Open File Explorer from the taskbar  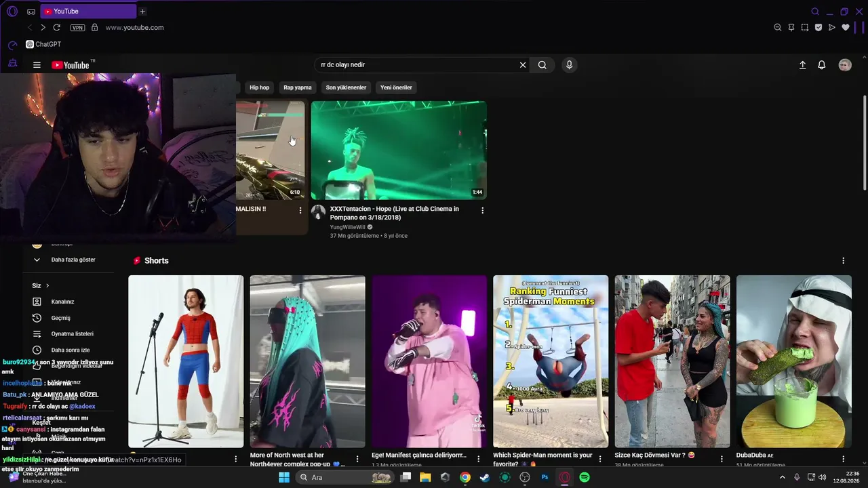[425, 477]
